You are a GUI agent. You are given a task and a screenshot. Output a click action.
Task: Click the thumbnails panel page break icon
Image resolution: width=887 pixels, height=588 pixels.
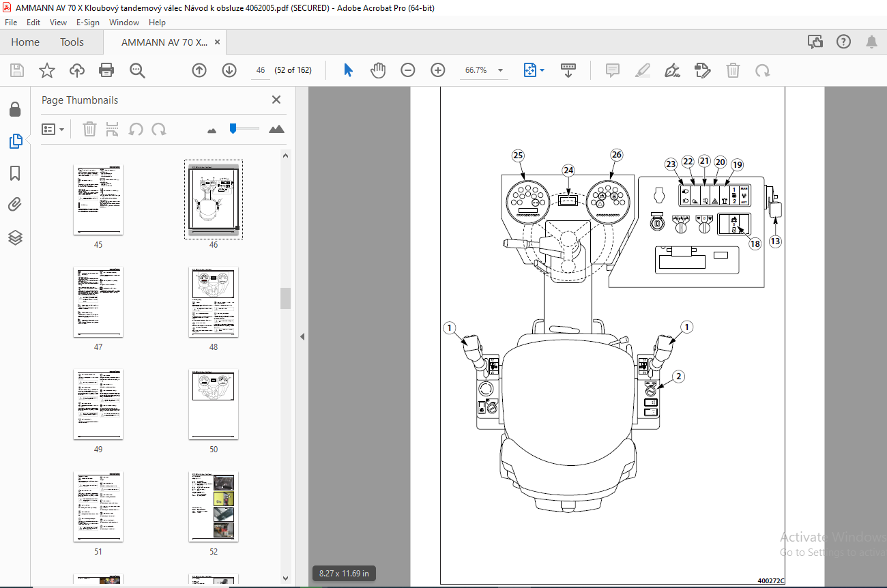click(x=113, y=129)
